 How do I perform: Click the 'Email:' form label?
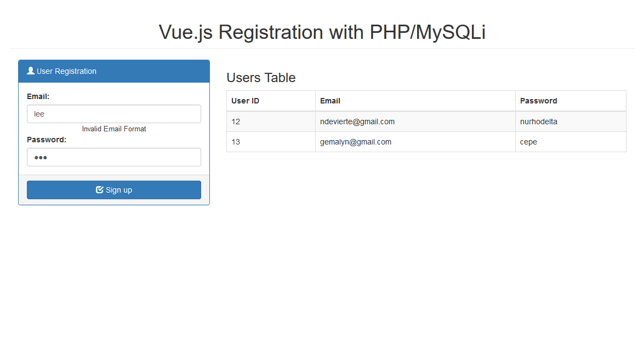[x=38, y=96]
